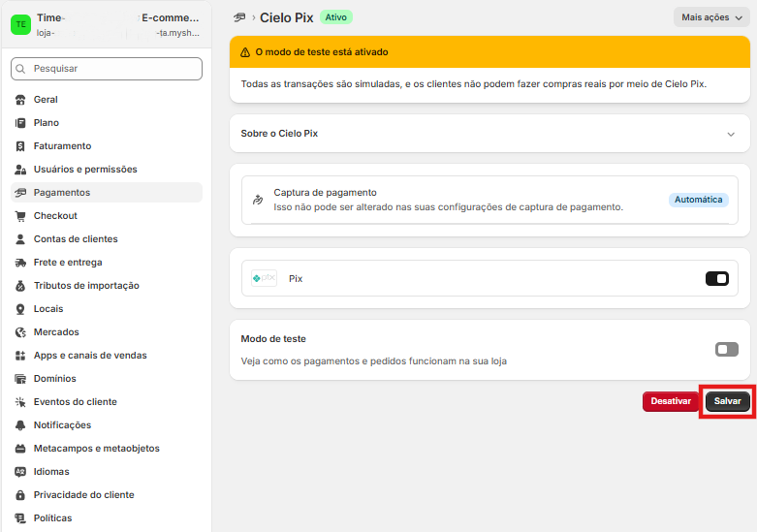Click the Locais map pin icon
Screen dimensions: 757x532
click(x=20, y=309)
